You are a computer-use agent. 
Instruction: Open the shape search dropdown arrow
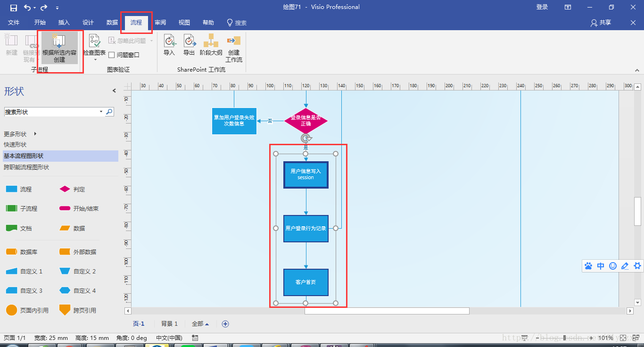tap(101, 112)
